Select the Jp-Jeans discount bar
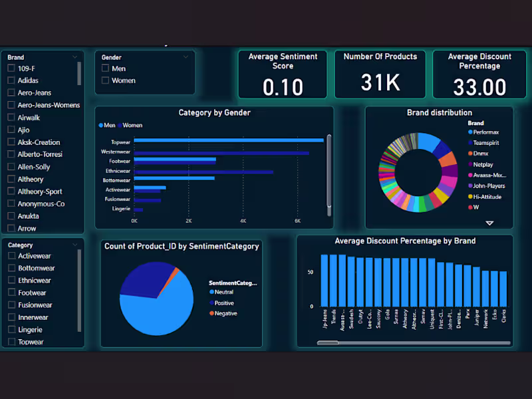Image resolution: width=532 pixels, height=399 pixels. point(325,281)
